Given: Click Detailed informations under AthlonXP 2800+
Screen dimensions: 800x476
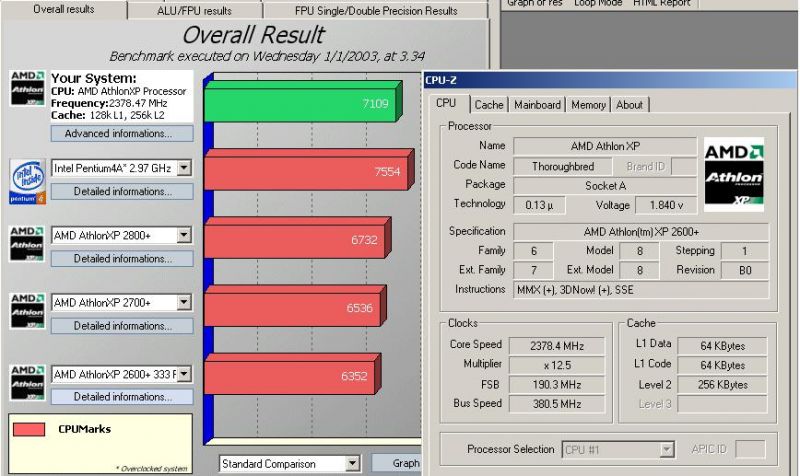Looking at the screenshot, I should click(x=122, y=259).
